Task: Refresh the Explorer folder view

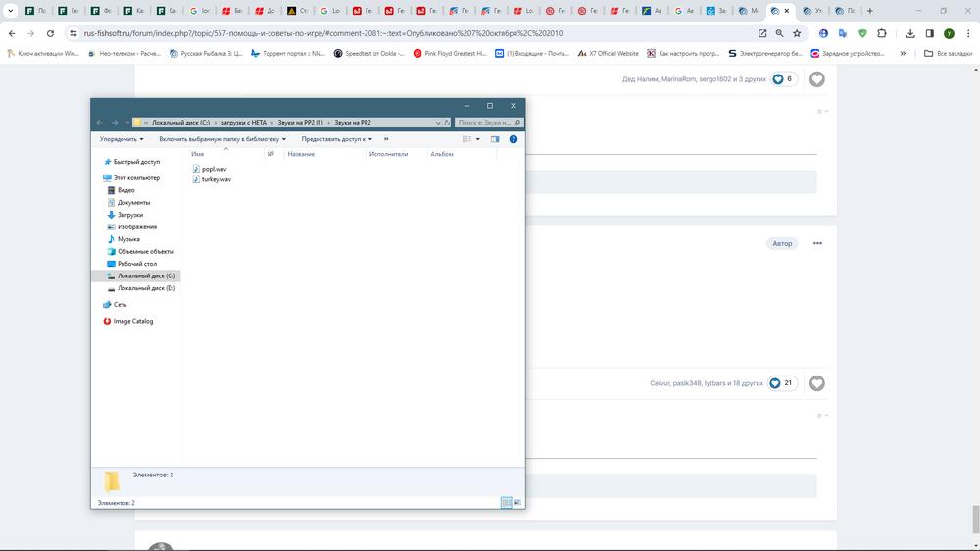Action: (x=447, y=123)
